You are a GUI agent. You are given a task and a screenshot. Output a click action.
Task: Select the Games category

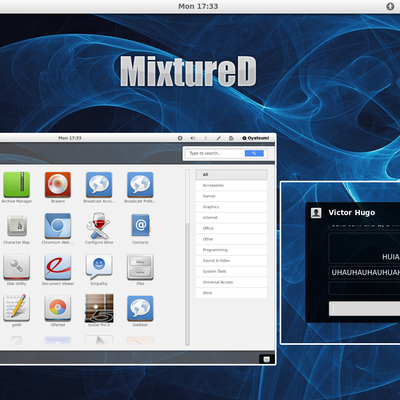[x=231, y=196]
